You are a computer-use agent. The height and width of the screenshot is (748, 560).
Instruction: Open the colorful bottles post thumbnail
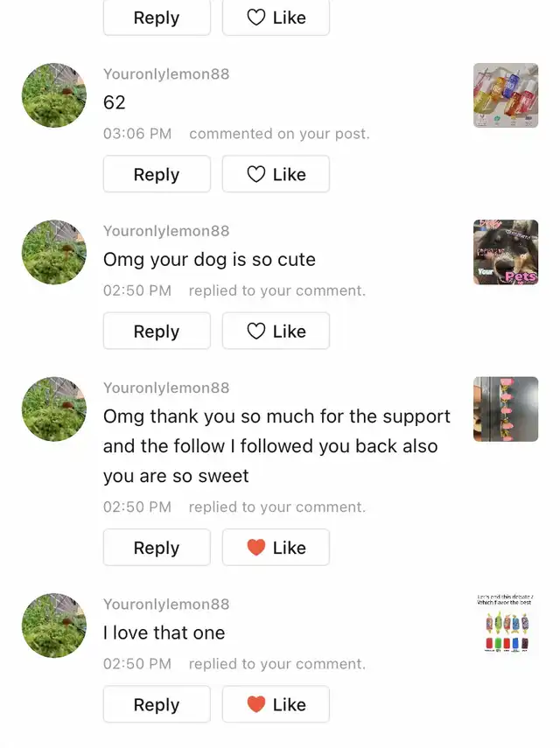pos(506,95)
